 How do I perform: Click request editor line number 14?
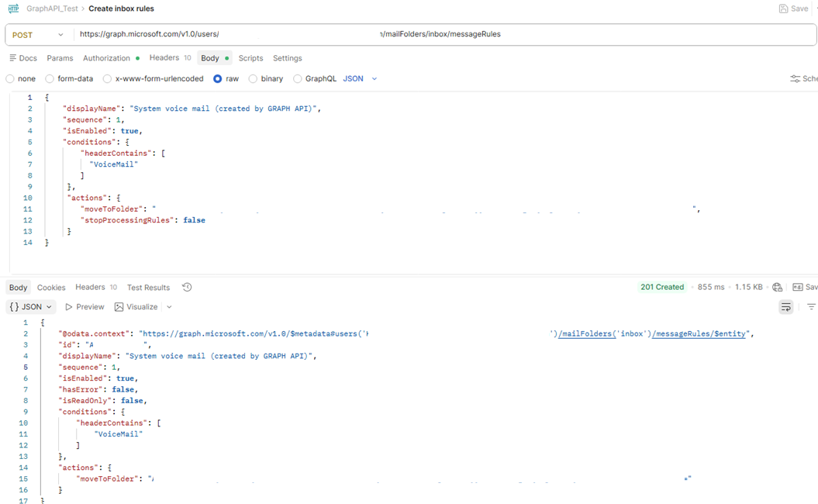click(x=28, y=243)
